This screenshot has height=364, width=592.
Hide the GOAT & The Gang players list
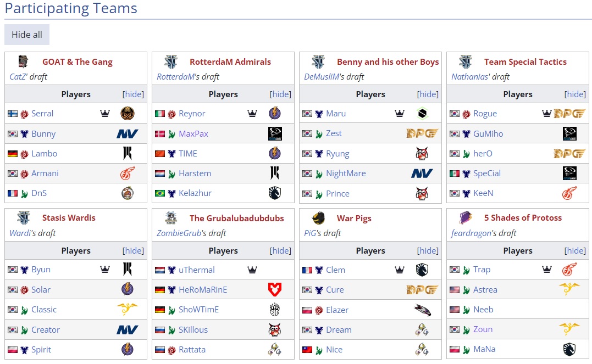tap(133, 94)
